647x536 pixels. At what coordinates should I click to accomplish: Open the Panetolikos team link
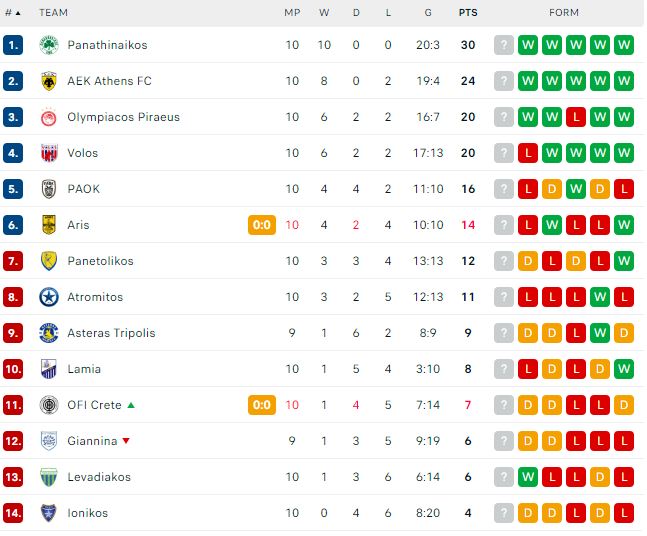[x=100, y=261]
